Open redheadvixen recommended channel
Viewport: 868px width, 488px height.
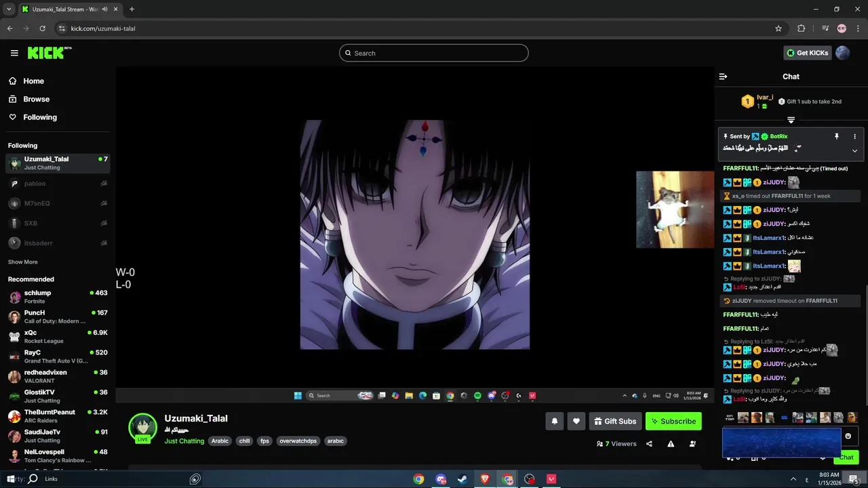58,376
